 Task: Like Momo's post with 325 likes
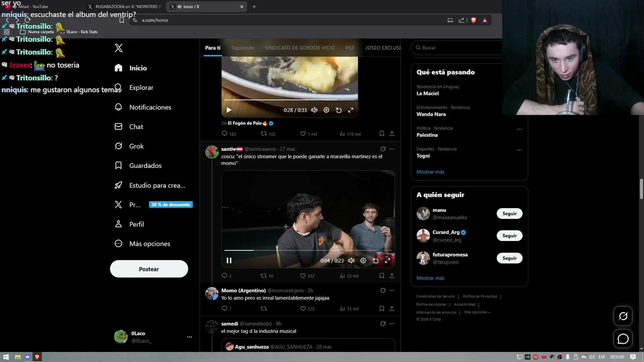point(307,309)
